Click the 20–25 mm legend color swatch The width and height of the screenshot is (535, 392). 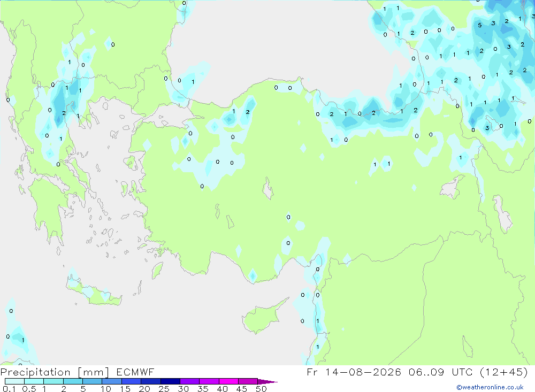pyautogui.click(x=151, y=381)
